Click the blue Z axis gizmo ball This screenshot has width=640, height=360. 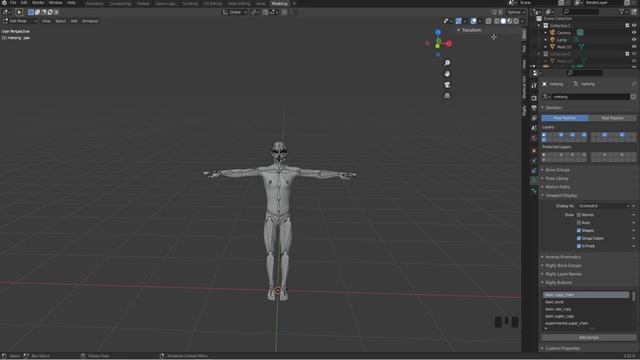coord(438,32)
